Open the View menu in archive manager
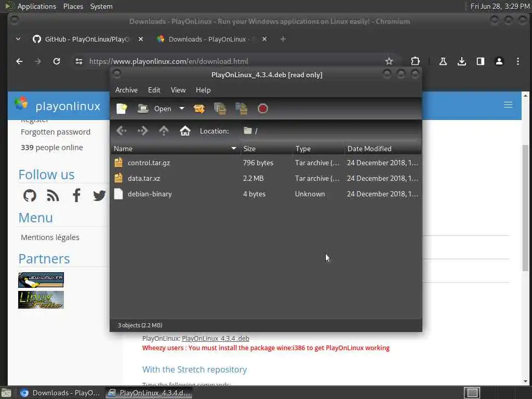The height and width of the screenshot is (399, 532). click(178, 90)
